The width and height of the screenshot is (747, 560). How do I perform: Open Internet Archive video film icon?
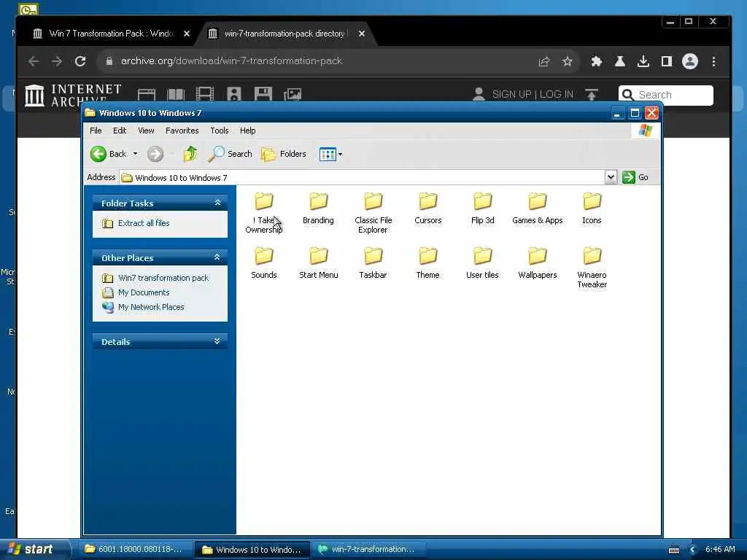click(x=205, y=94)
